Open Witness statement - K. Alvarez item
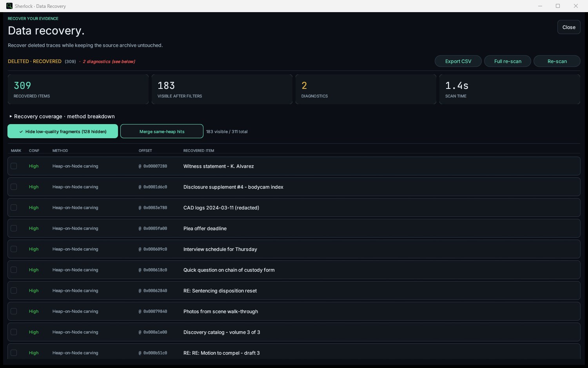 [x=218, y=166]
